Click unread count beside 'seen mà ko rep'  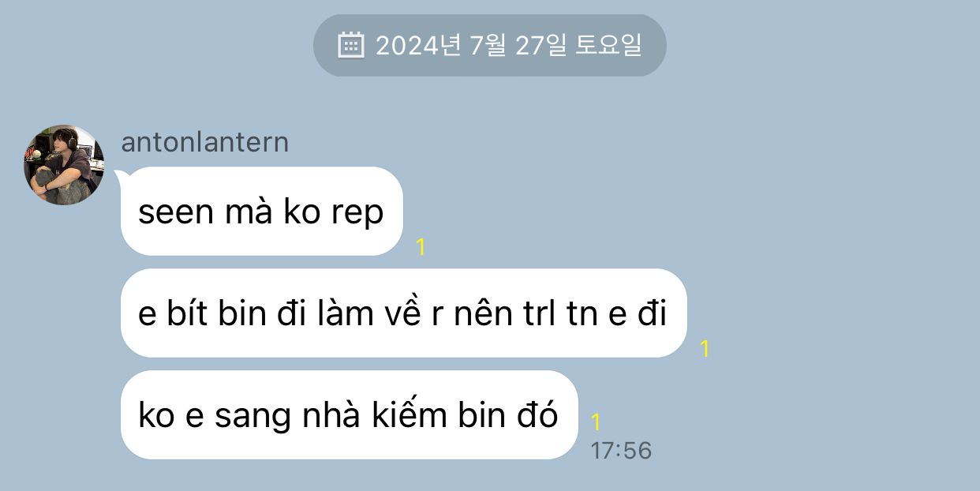[x=421, y=247]
